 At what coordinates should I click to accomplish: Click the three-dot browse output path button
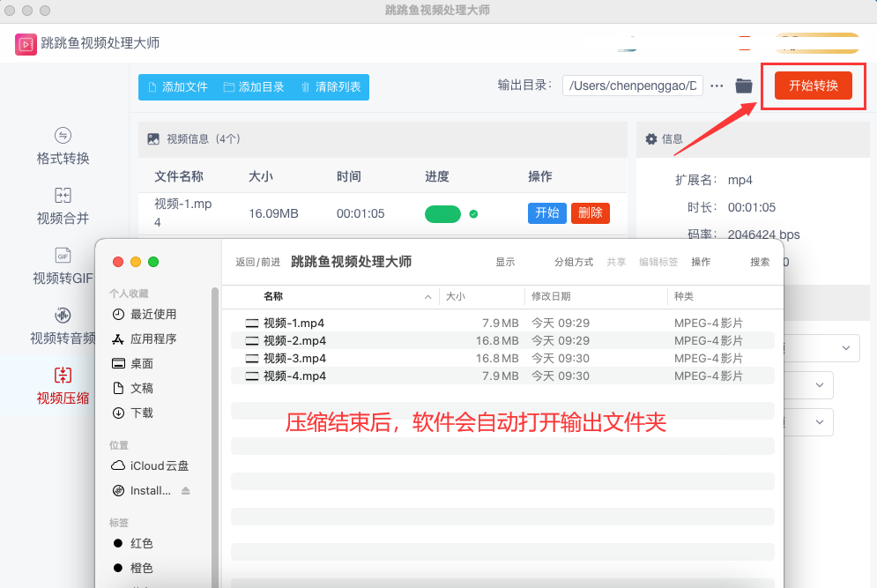717,86
